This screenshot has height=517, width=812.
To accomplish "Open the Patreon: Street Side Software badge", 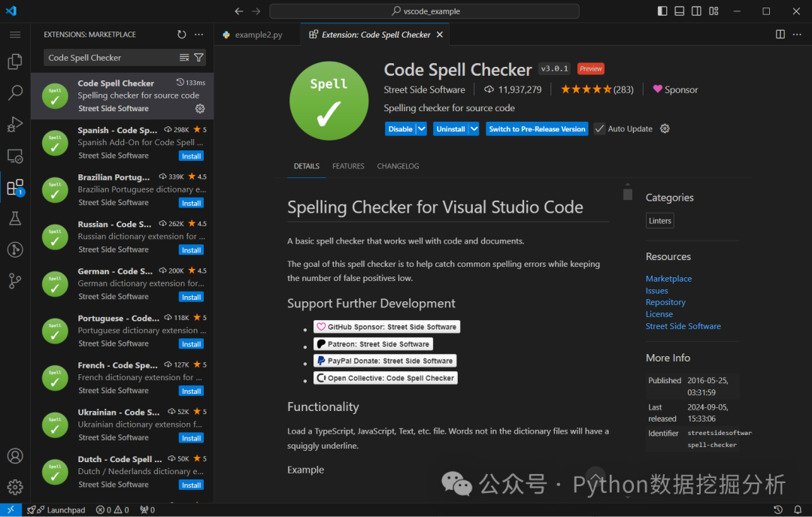I will 373,343.
